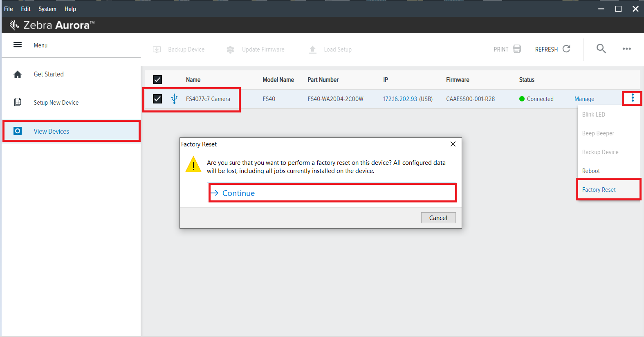Click the Setup New Device icon
The image size is (644, 337).
click(18, 102)
